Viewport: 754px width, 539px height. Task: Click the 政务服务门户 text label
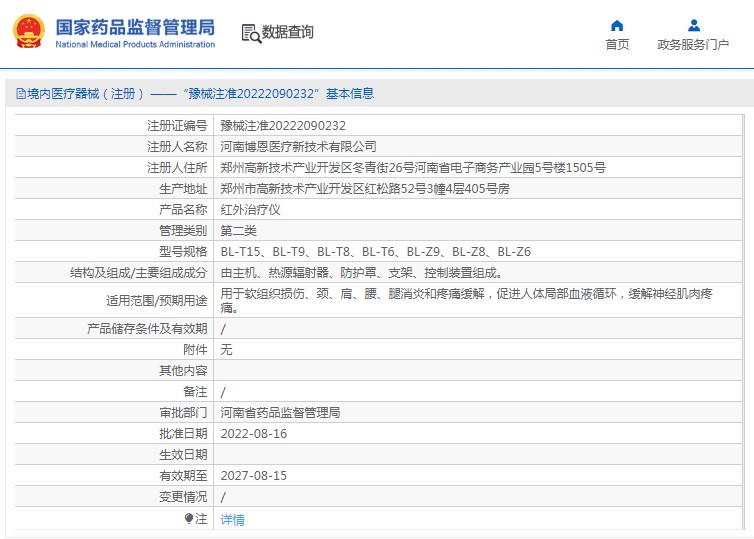pos(693,45)
